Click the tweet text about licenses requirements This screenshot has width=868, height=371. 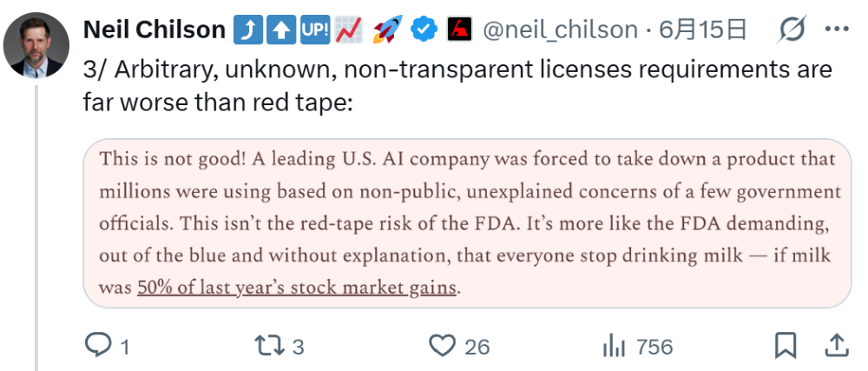pyautogui.click(x=457, y=86)
